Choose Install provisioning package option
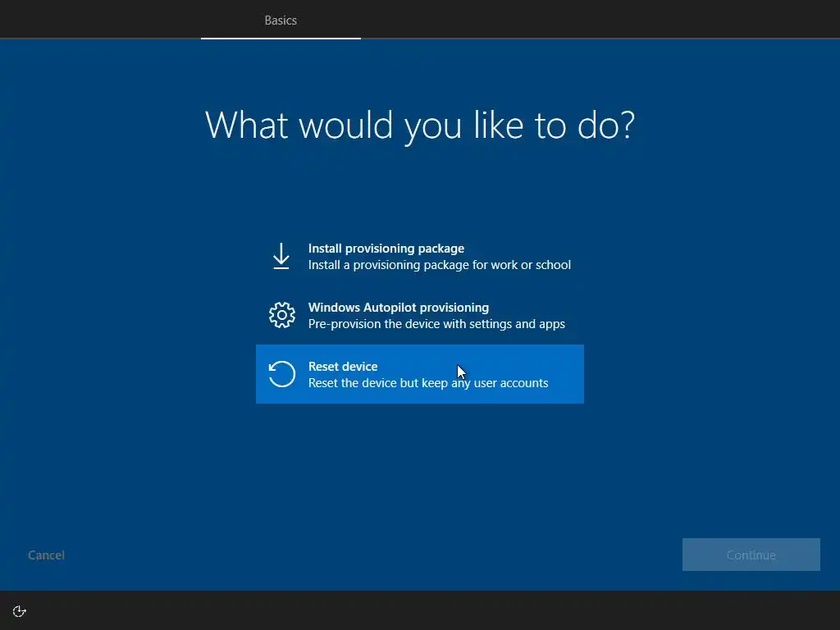 pyautogui.click(x=420, y=256)
